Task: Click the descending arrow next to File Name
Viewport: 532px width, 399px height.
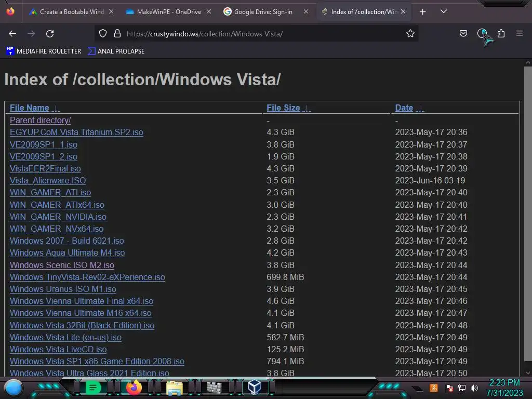Action: point(56,109)
